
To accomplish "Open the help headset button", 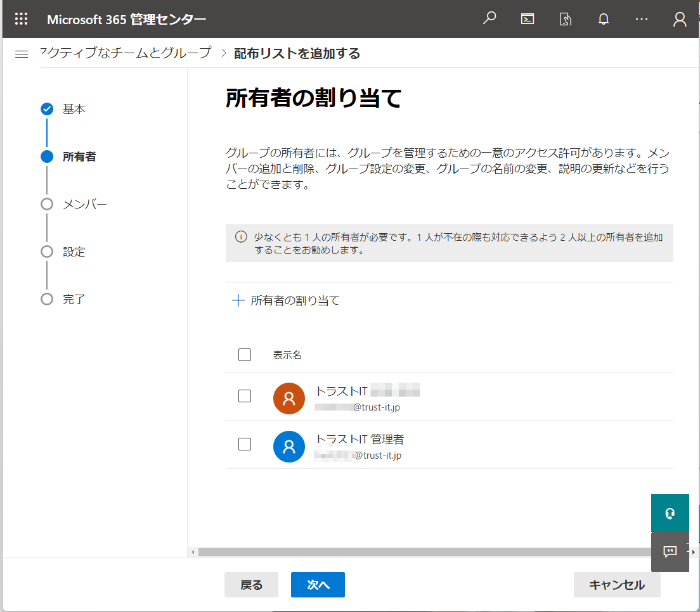I will (670, 513).
